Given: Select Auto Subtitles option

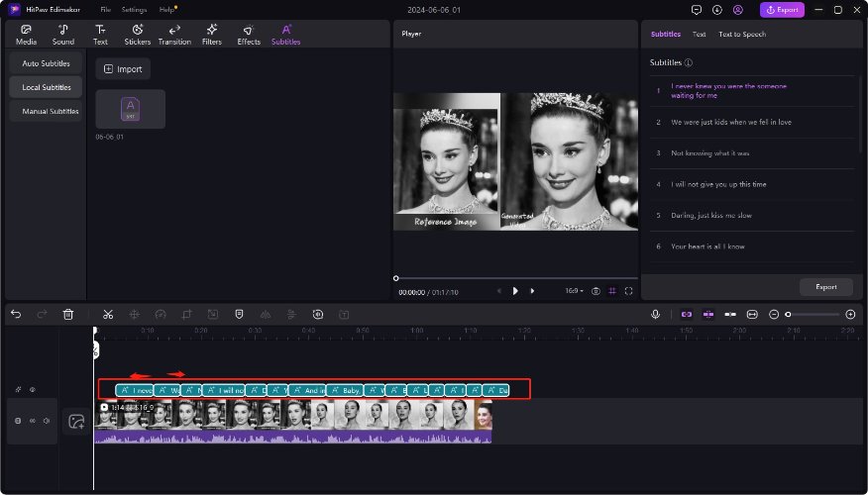Looking at the screenshot, I should click(x=46, y=63).
